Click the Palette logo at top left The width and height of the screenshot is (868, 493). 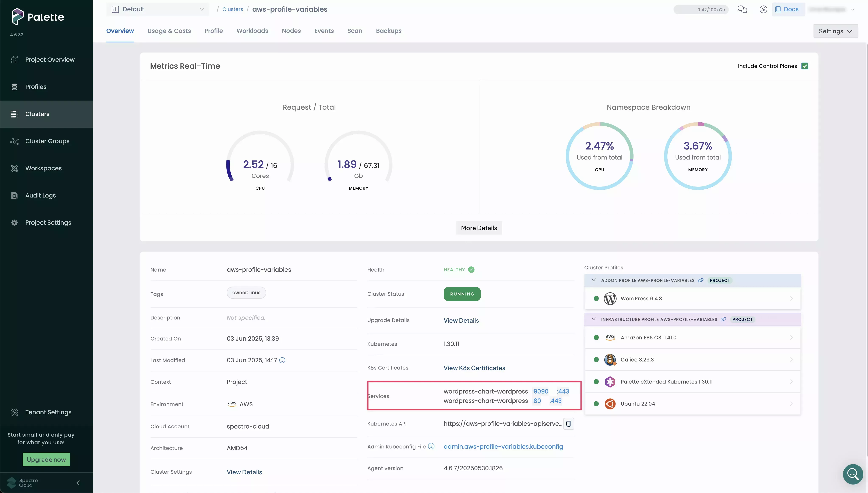point(38,17)
